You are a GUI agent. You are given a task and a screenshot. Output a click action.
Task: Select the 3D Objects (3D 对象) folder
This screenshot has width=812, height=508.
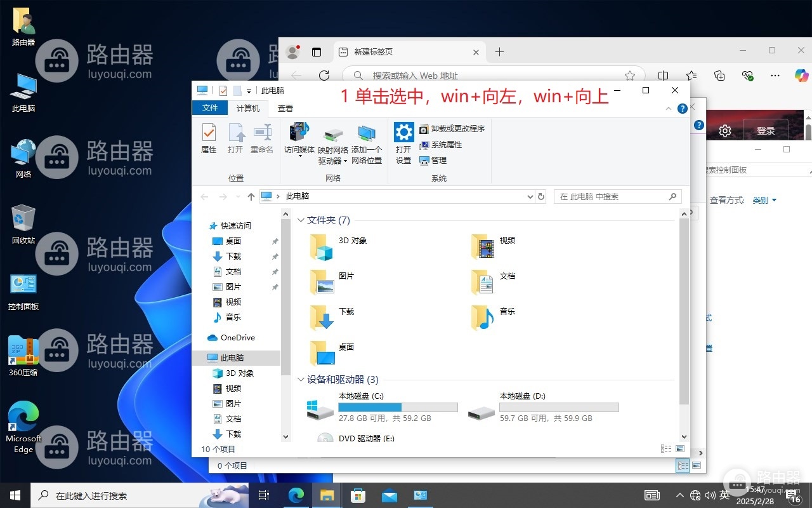tap(338, 247)
